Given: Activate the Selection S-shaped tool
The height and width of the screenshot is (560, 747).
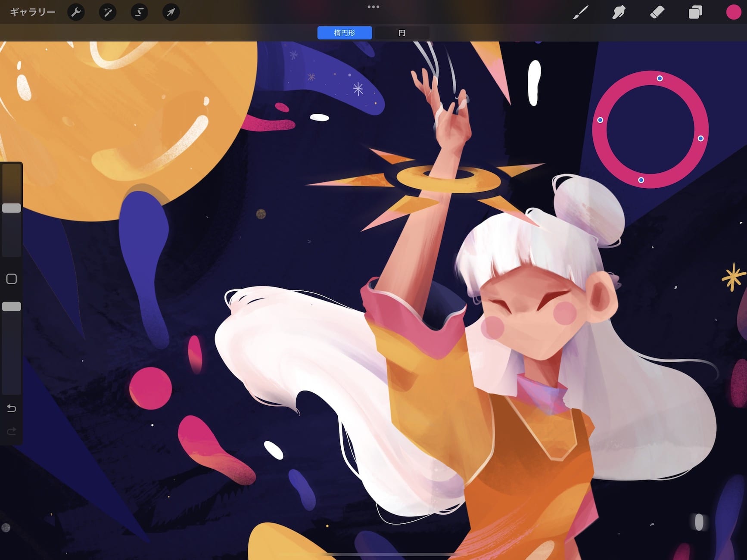Looking at the screenshot, I should (139, 12).
